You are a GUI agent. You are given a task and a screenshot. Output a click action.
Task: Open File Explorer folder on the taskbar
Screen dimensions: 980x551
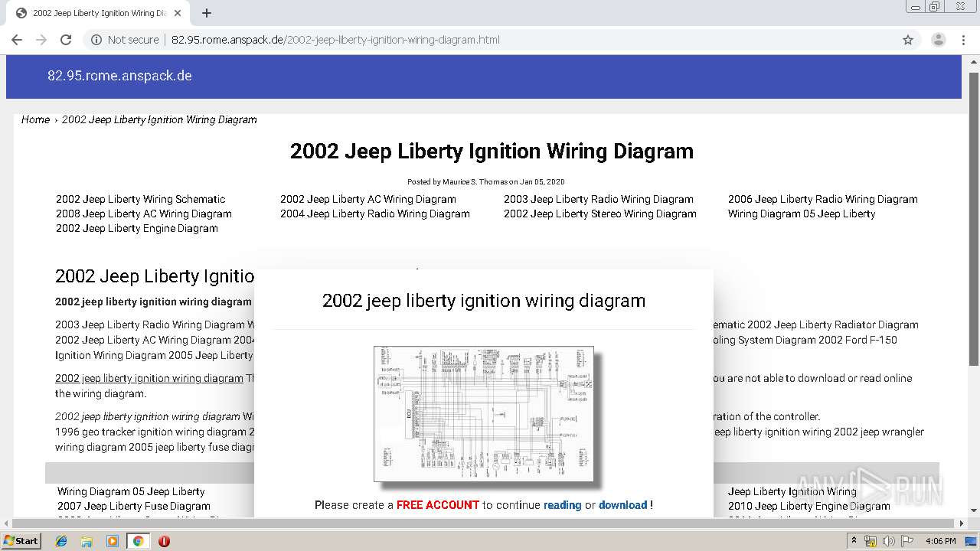click(87, 540)
